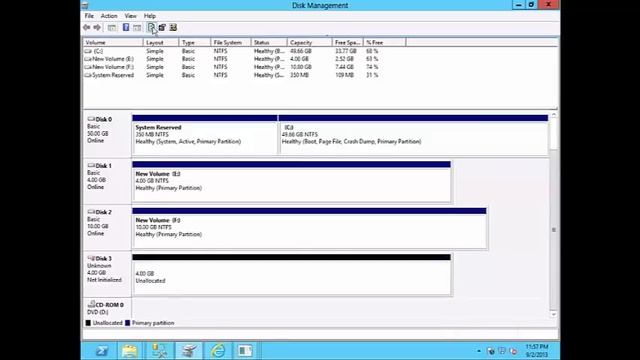
Task: Sort by the Free Space column header
Action: point(348,42)
